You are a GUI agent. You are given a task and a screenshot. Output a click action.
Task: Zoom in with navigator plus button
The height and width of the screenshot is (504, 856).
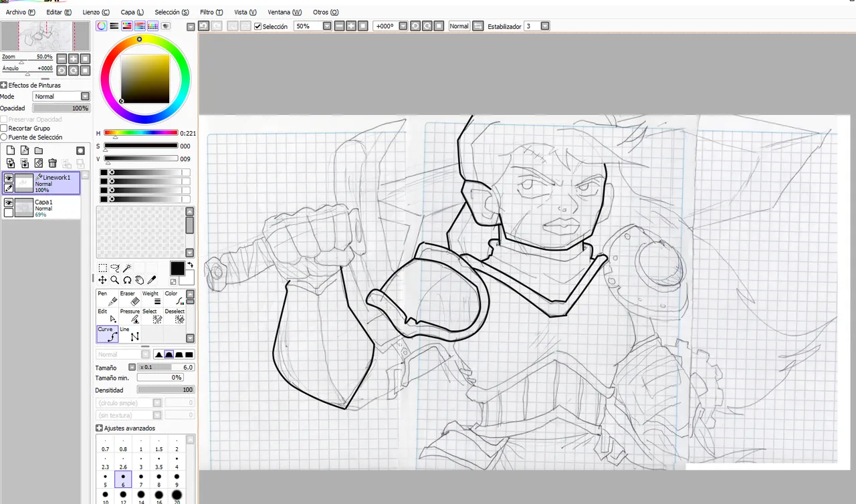[x=74, y=59]
